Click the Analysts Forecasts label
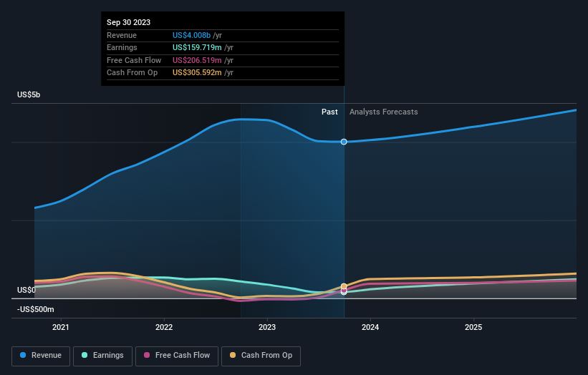Image resolution: width=588 pixels, height=375 pixels. point(384,112)
